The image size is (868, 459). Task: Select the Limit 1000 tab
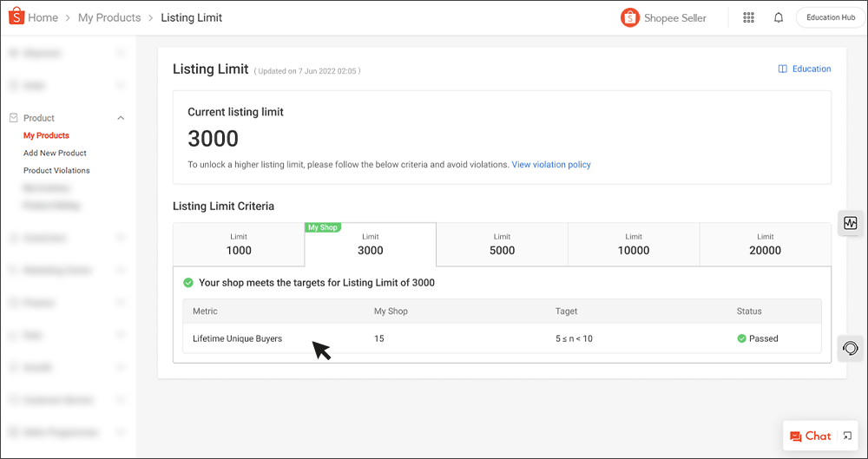[239, 244]
